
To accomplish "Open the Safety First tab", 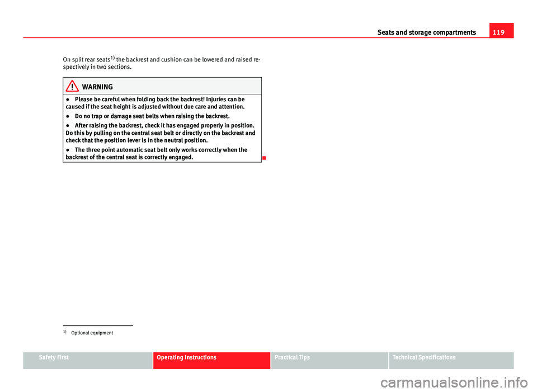I will pos(88,361).
